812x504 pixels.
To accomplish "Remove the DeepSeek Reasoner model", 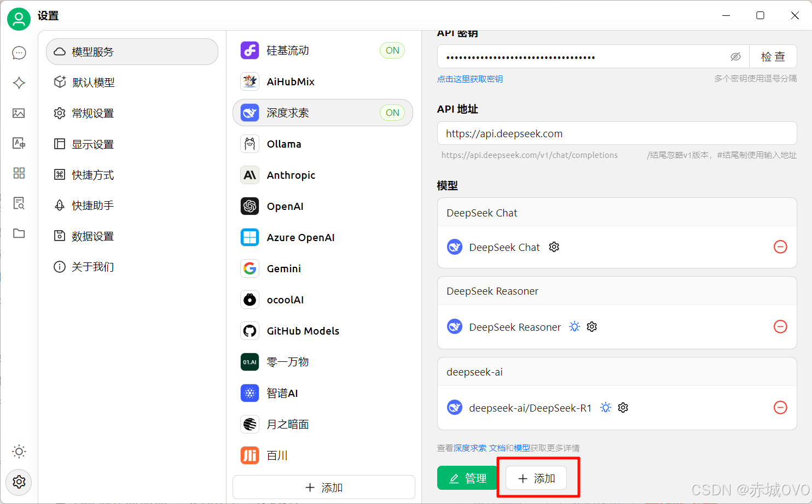I will (780, 327).
